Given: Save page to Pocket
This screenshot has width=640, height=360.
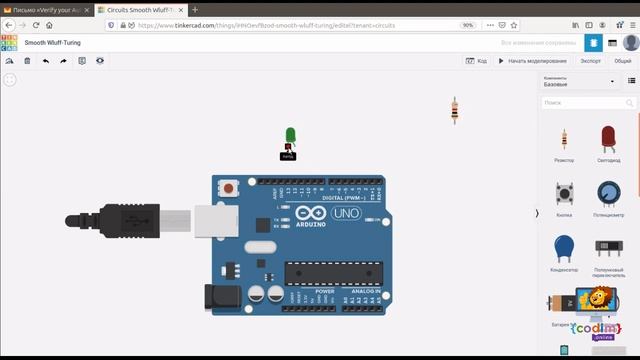Looking at the screenshot, I should pyautogui.click(x=502, y=25).
